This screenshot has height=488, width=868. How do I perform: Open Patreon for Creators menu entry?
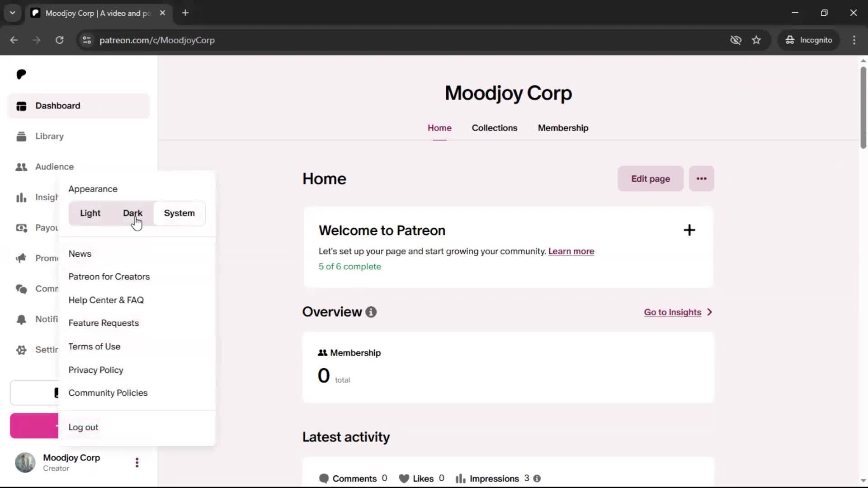[x=109, y=277]
